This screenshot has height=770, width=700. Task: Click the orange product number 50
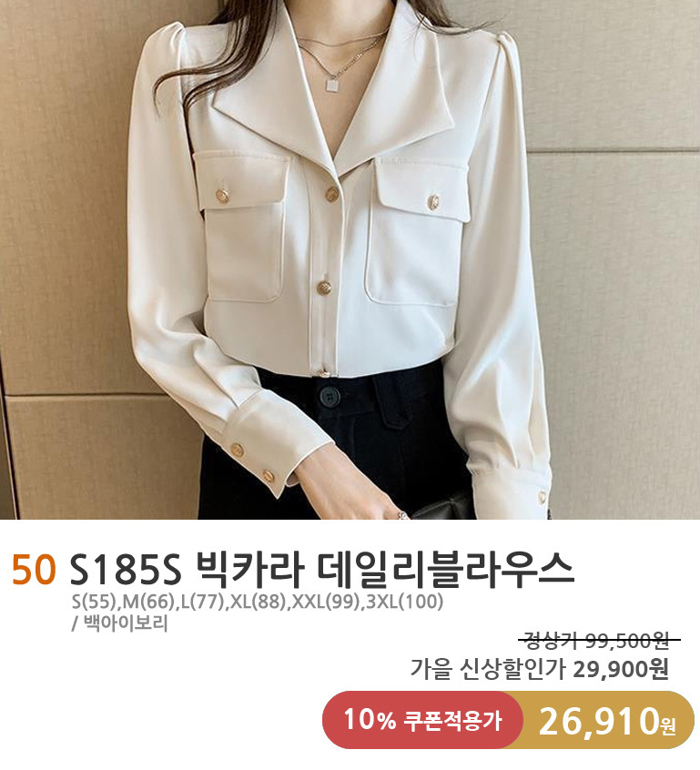tap(34, 570)
